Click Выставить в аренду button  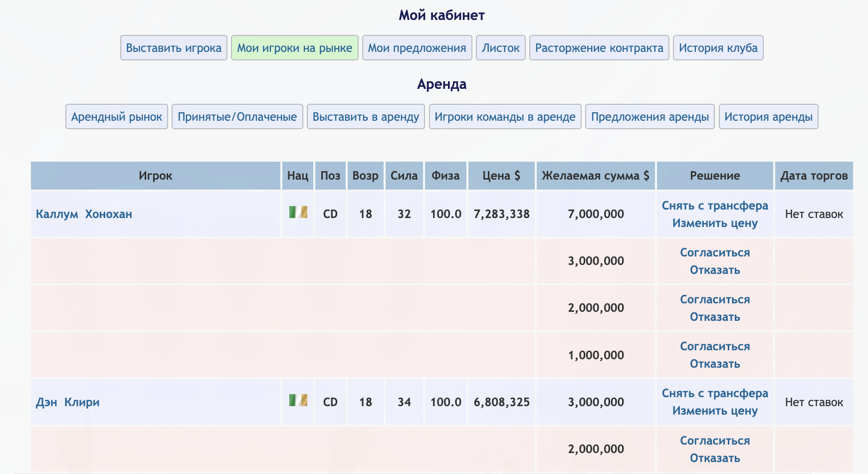[366, 117]
